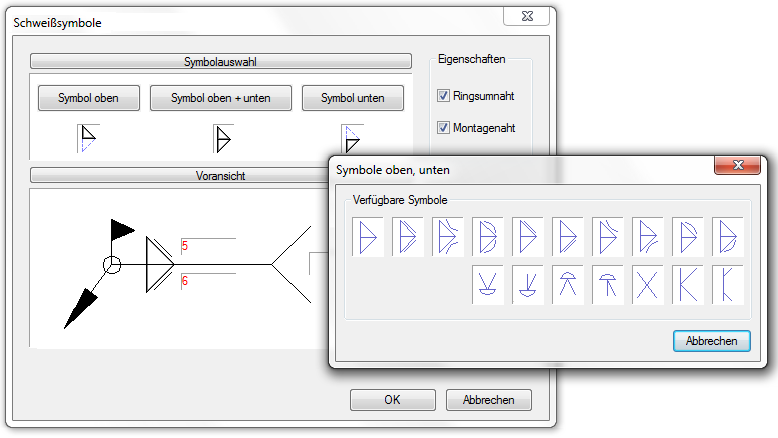This screenshot has height=438, width=778.
Task: Confirm with OK in Schweißsymbole dialog
Action: click(392, 400)
